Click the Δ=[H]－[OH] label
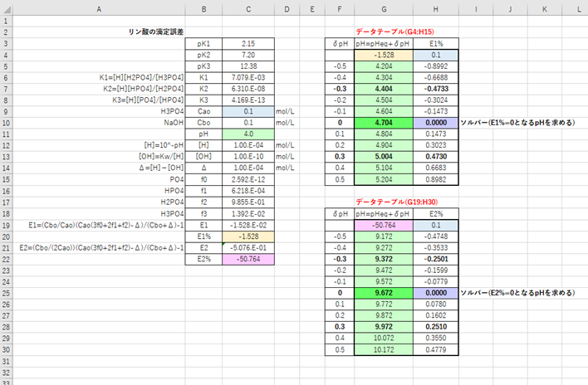588x385 pixels. point(161,168)
